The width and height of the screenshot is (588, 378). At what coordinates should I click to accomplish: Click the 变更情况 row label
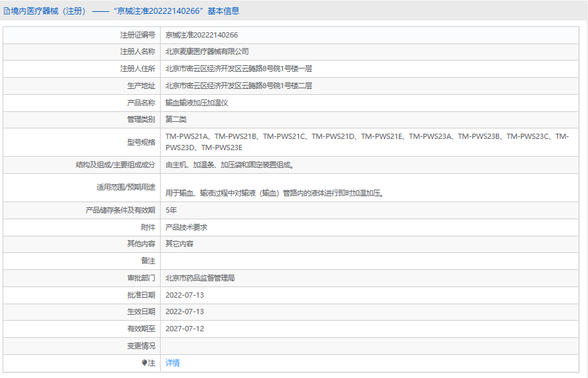(x=141, y=346)
